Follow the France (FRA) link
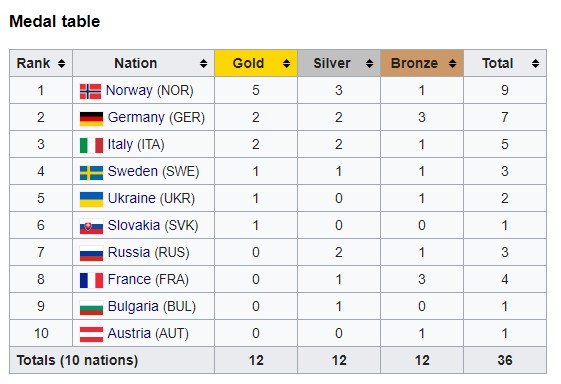Viewport: 561px width, 384px height. click(148, 280)
